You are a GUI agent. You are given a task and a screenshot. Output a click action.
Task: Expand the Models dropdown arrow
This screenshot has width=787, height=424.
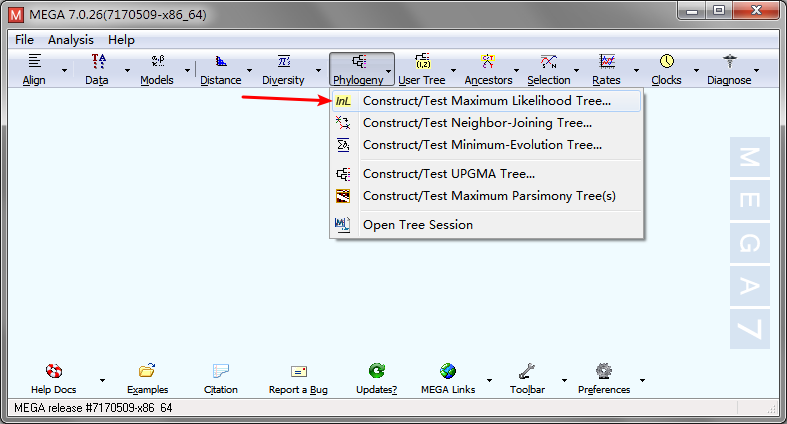[x=188, y=71]
